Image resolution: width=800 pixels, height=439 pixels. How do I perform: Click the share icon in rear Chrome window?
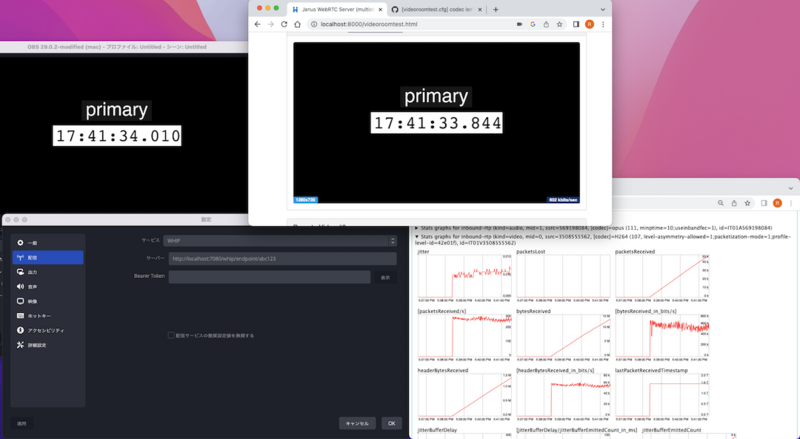(x=734, y=203)
